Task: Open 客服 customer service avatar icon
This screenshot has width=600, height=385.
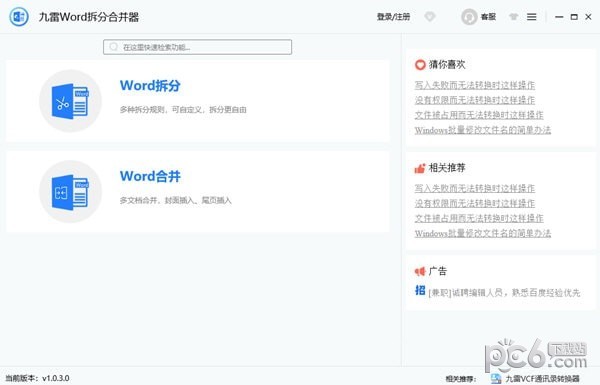Action: click(469, 17)
